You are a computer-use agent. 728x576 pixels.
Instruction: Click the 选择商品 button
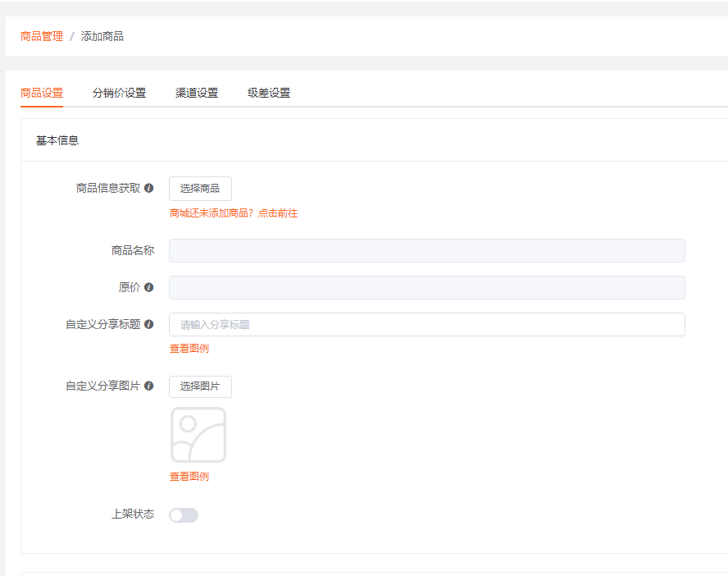coord(200,189)
